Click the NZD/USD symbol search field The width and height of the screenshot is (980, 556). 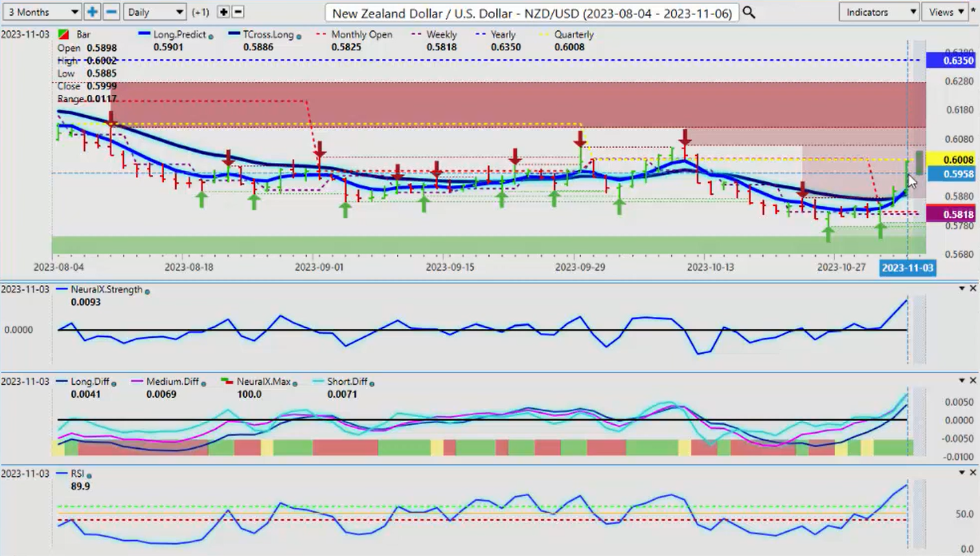coord(532,12)
